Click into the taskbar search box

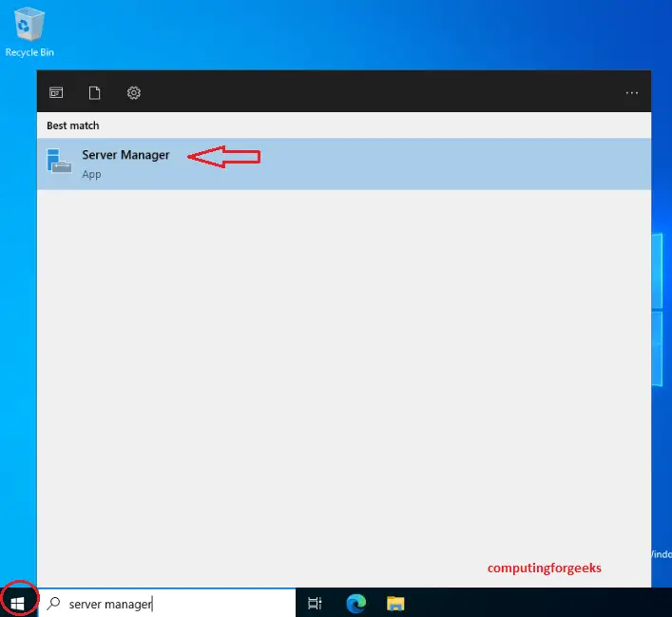click(167, 604)
